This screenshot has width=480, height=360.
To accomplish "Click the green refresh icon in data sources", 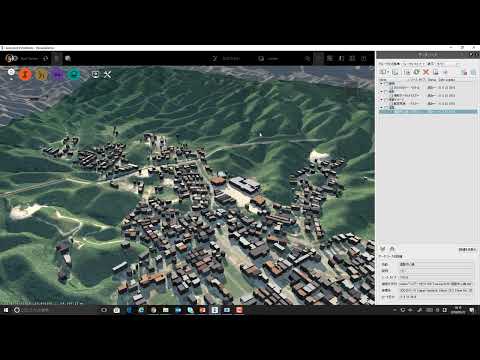I will pos(417,72).
